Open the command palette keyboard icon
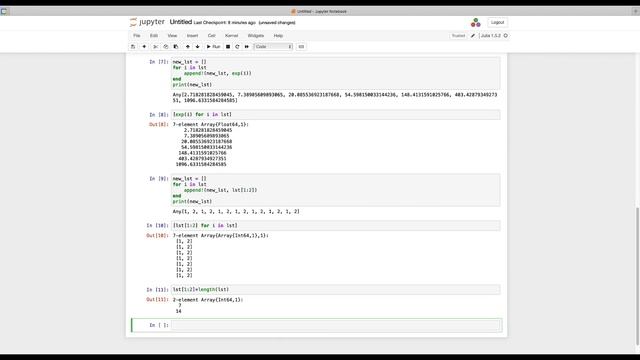 point(301,47)
